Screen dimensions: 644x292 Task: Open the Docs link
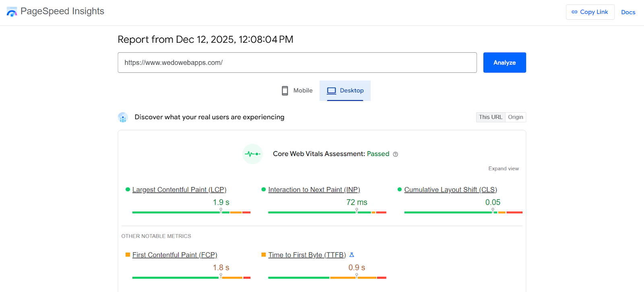pyautogui.click(x=628, y=12)
